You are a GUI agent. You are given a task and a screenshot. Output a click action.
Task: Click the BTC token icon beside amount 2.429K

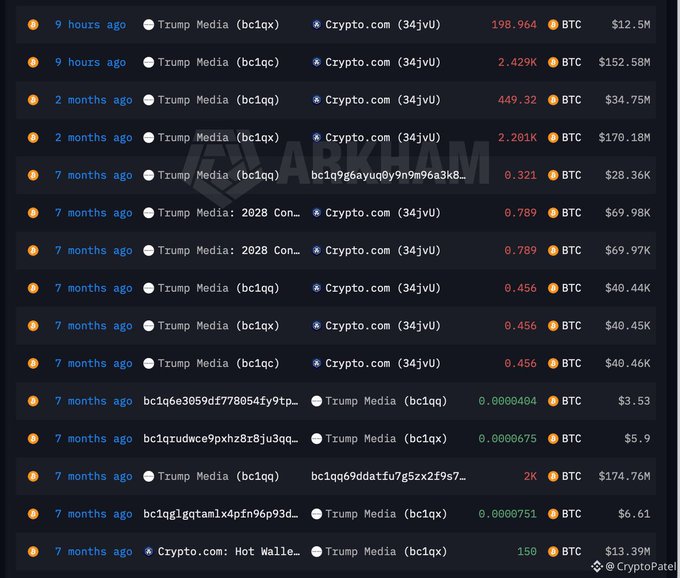pyautogui.click(x=553, y=62)
